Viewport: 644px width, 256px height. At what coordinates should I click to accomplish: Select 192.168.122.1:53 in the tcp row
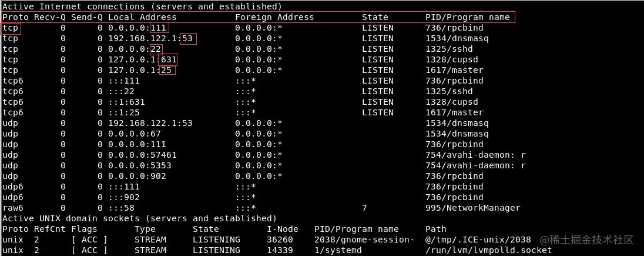pyautogui.click(x=150, y=39)
